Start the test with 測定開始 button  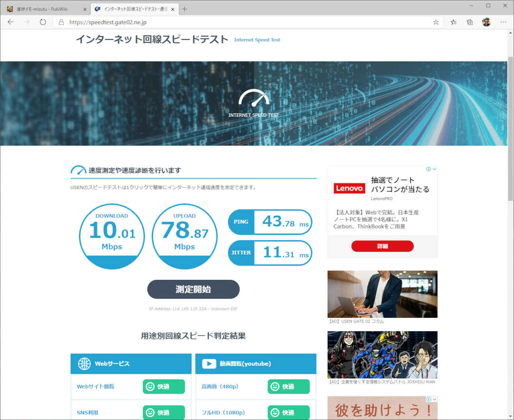point(193,290)
